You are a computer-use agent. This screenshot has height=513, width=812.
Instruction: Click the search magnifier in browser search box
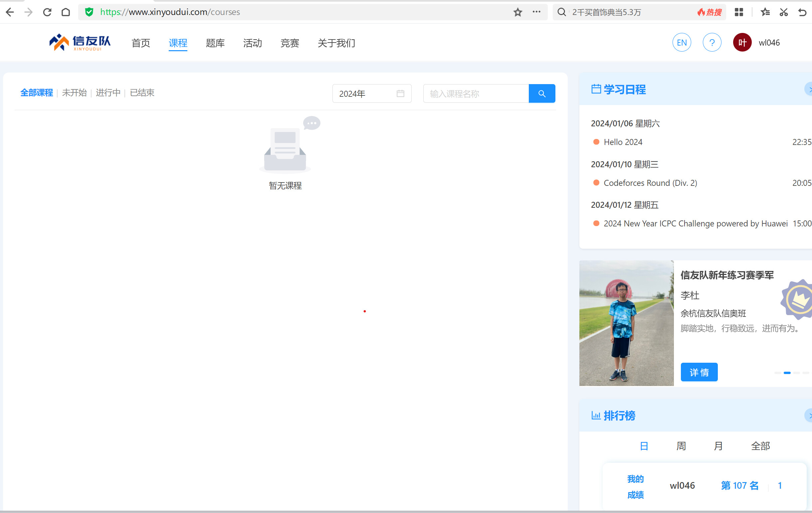[561, 12]
